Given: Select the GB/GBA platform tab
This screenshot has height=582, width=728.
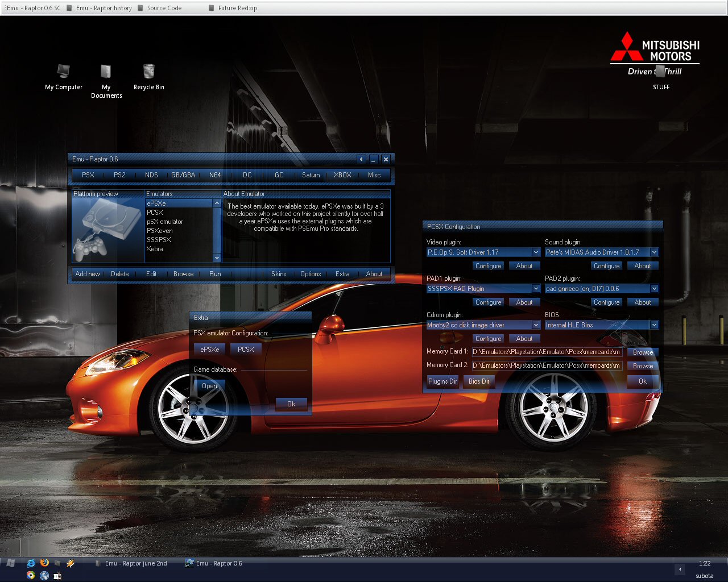Looking at the screenshot, I should (183, 175).
